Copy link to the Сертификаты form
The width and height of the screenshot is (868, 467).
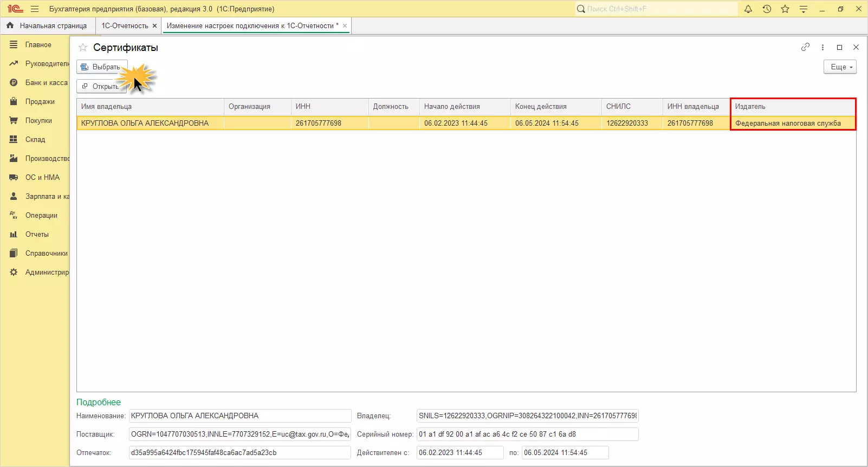point(805,47)
